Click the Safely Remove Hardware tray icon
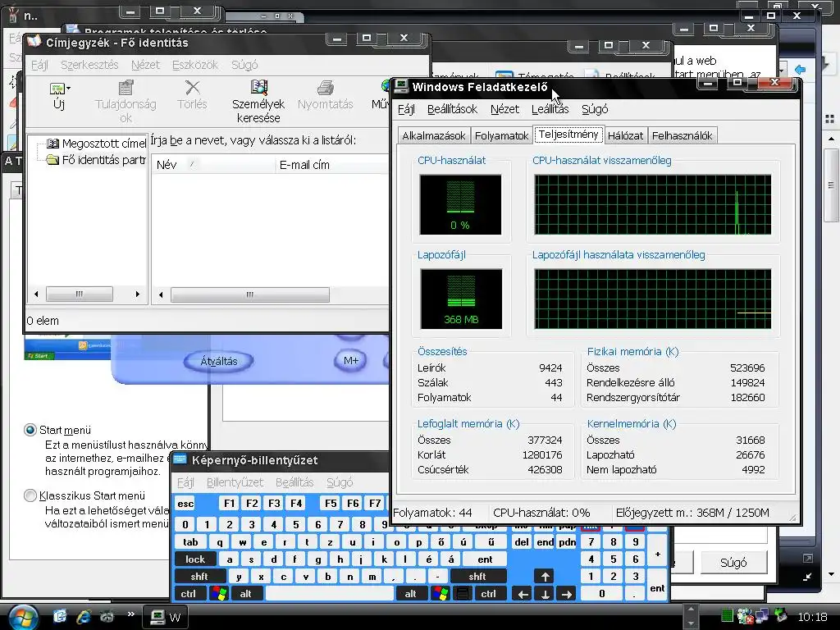840x630 pixels. point(781,615)
